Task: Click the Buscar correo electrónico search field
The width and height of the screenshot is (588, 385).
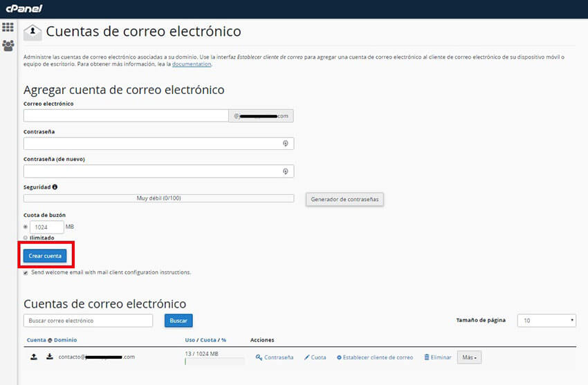Action: [x=88, y=321]
